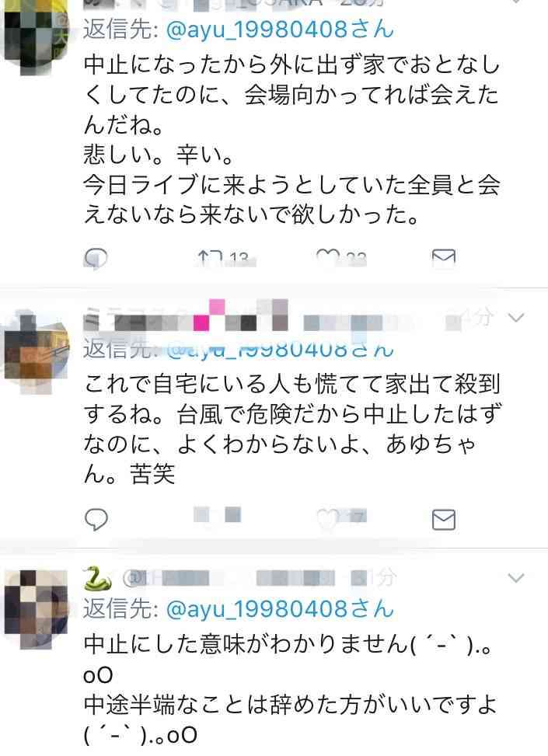548x756 pixels.
Task: Like the tweet ending with 苦笑
Action: click(x=328, y=519)
